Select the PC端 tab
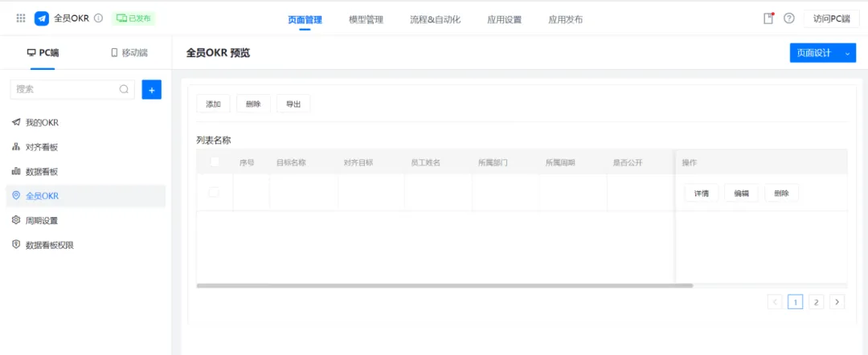 tap(43, 53)
